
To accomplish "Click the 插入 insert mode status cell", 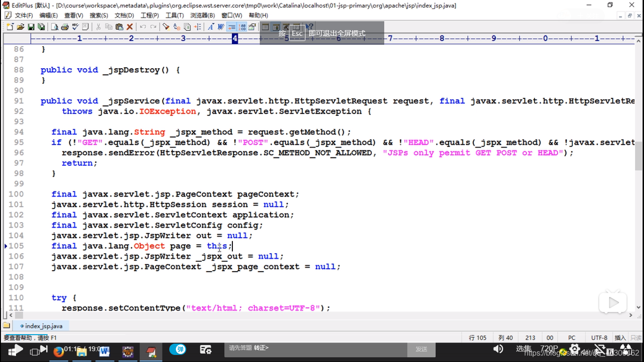I will tap(620, 337).
